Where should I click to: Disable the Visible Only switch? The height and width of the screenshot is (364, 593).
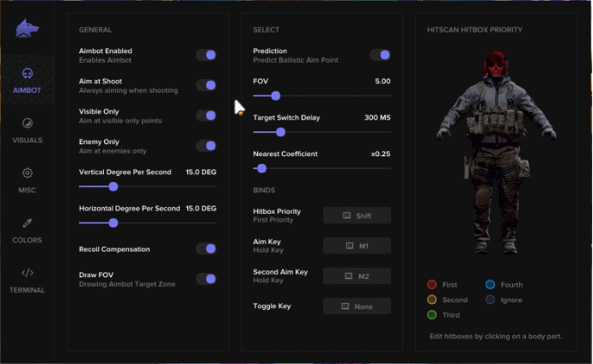point(206,116)
